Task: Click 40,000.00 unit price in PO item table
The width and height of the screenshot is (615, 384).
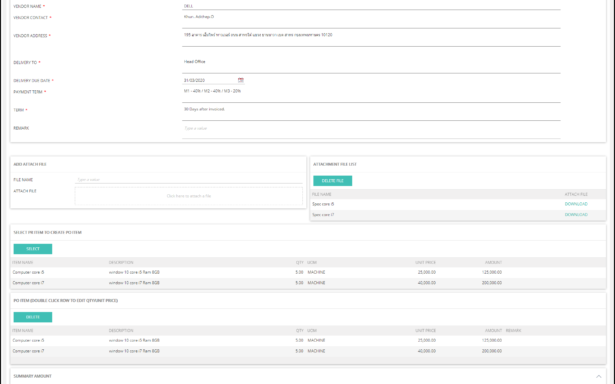Action: pos(427,351)
